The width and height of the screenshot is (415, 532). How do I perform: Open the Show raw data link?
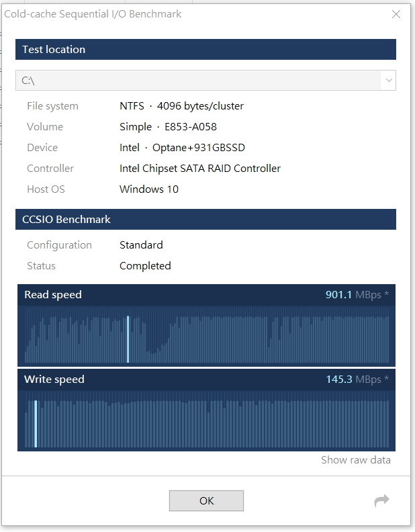[x=355, y=460]
